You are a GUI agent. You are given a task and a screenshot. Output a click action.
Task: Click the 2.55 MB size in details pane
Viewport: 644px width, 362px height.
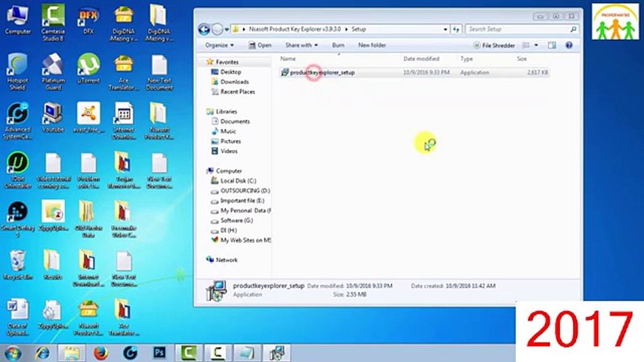click(x=356, y=295)
